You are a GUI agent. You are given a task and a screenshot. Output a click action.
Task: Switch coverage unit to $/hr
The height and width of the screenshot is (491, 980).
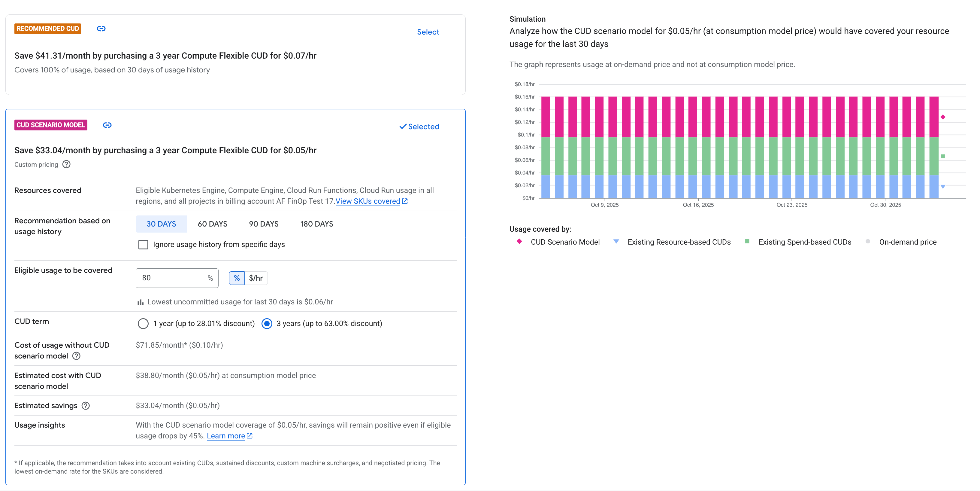point(256,278)
